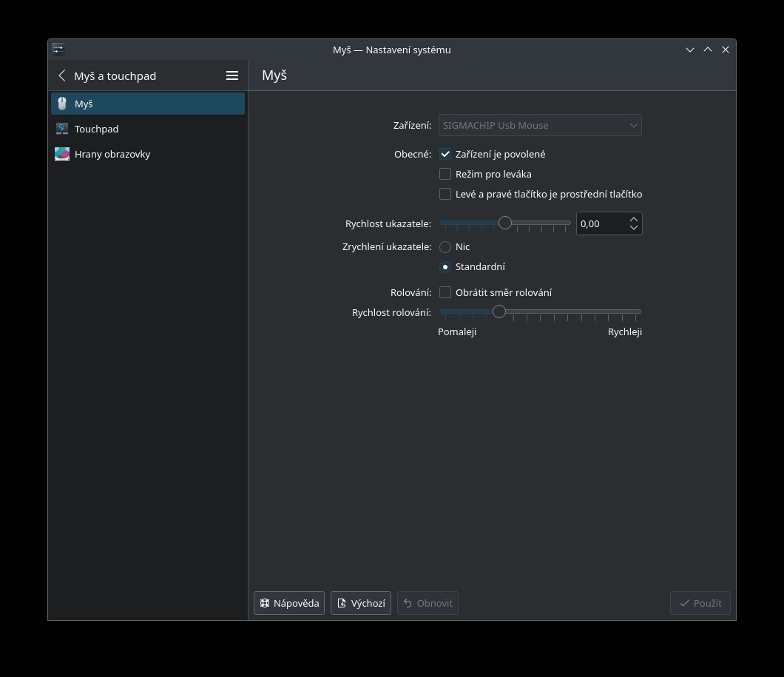Image resolution: width=784 pixels, height=677 pixels.
Task: Increase pointer speed with spinbox up arrow
Action: [x=633, y=219]
